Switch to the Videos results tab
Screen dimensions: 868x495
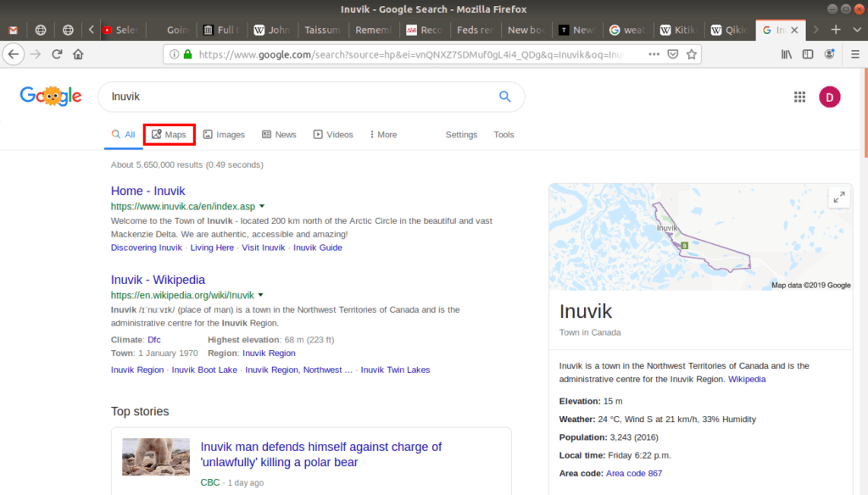(332, 135)
